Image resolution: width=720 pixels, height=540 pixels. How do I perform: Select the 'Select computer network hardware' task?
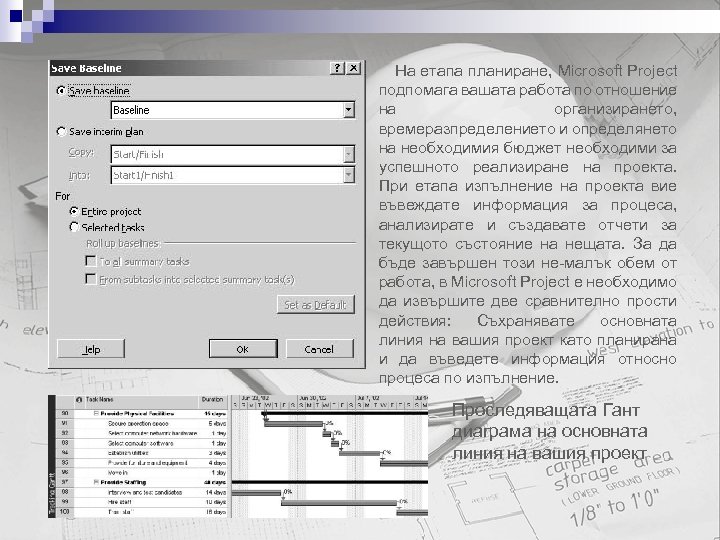(152, 433)
